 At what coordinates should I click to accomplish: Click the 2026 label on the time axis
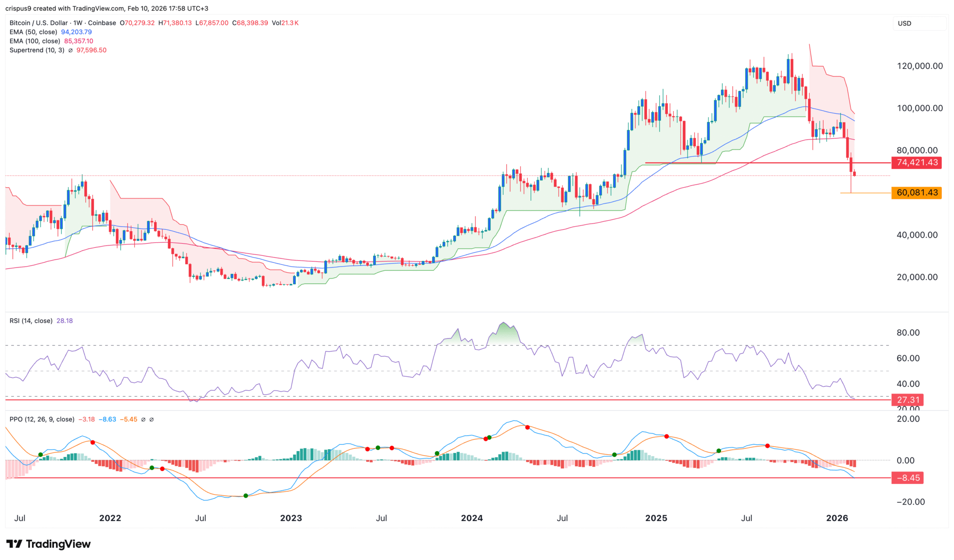(x=838, y=518)
